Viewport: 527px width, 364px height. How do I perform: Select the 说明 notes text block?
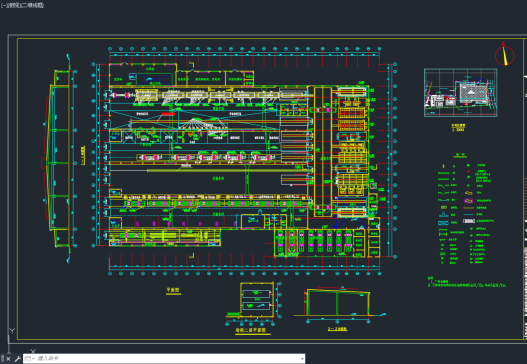[x=467, y=282]
